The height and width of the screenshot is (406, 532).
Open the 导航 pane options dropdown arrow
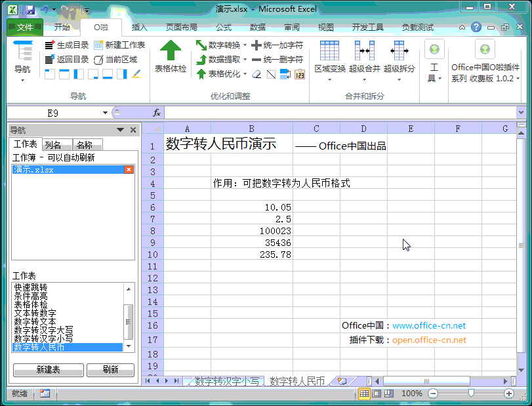(x=120, y=130)
